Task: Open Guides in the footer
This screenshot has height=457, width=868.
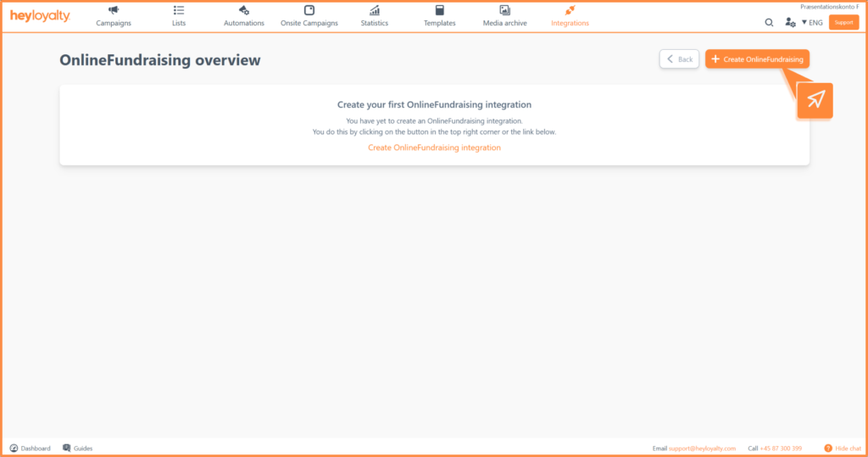Action: (77, 449)
